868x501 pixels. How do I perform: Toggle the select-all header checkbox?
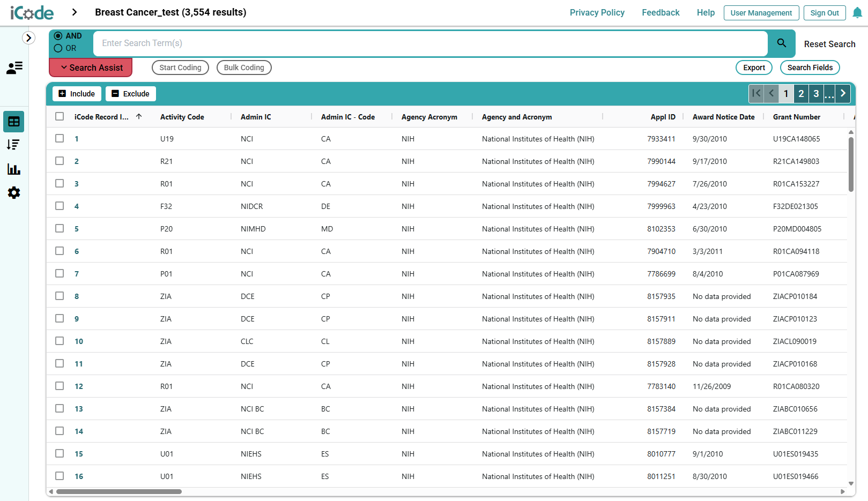[x=60, y=116]
